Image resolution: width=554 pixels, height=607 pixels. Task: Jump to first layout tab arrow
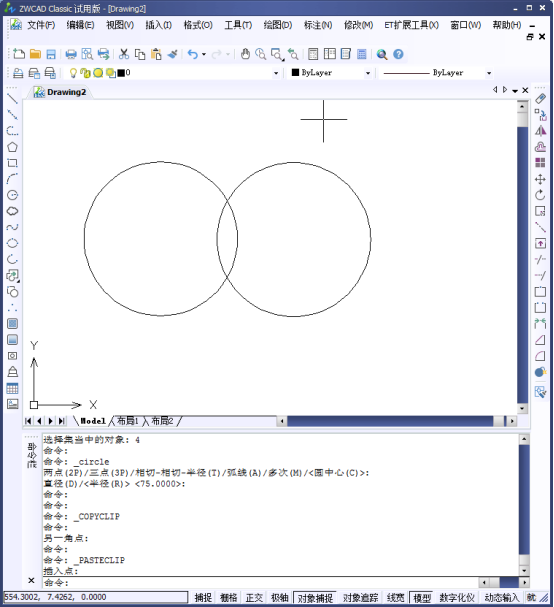click(x=28, y=421)
